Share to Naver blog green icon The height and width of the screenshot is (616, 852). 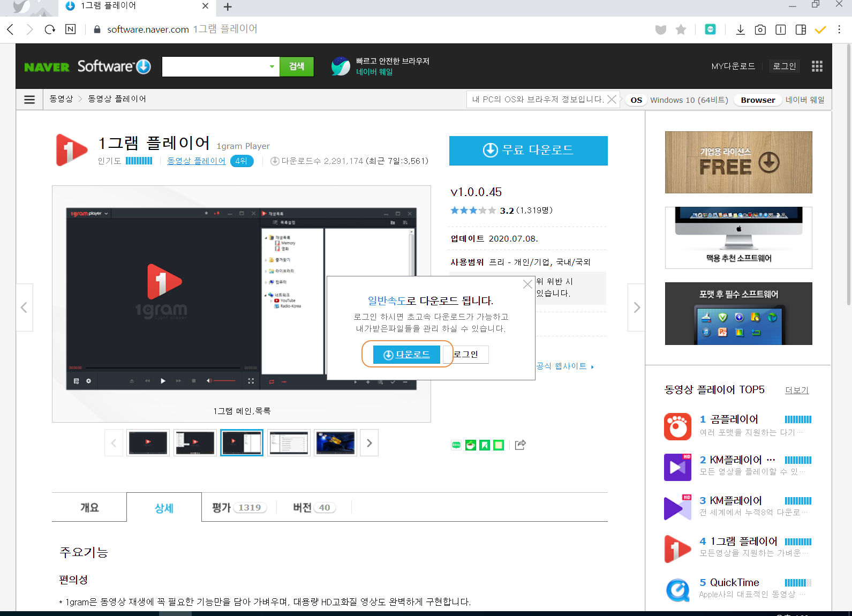[x=456, y=445]
